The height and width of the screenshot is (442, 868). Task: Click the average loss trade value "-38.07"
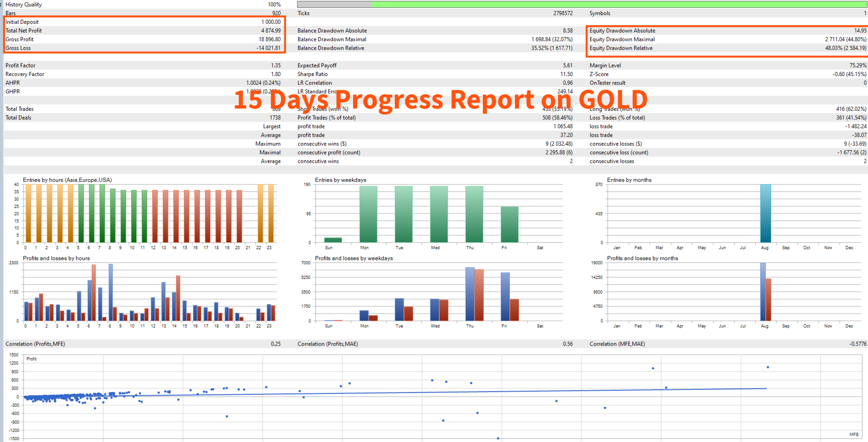[859, 135]
